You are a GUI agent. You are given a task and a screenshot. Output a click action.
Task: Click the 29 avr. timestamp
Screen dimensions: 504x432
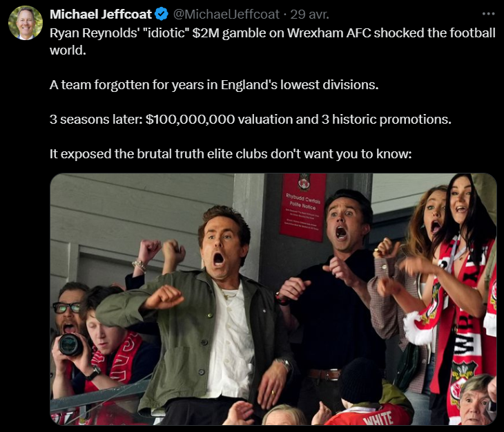(309, 14)
